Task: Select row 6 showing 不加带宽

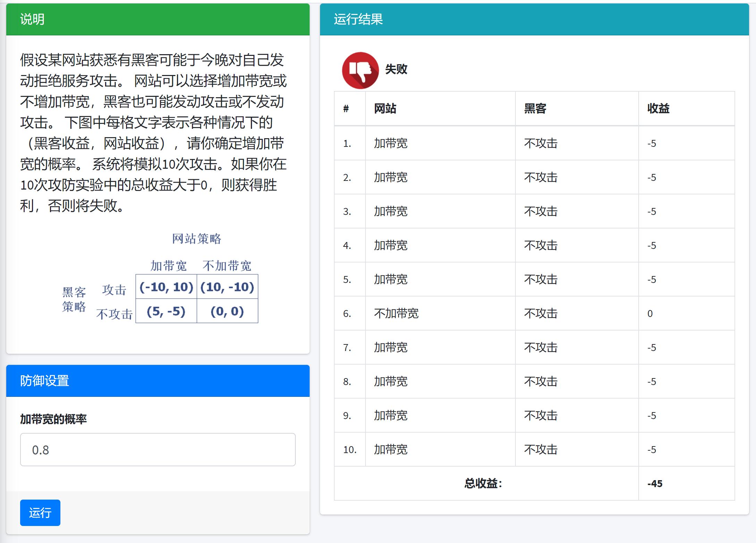Action: click(396, 313)
